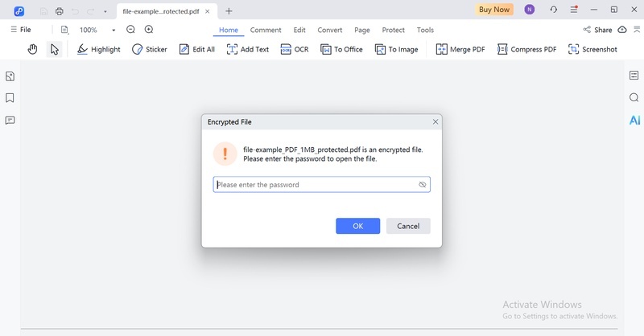The width and height of the screenshot is (644, 336).
Task: Select the arrow Select tool
Action: point(54,49)
